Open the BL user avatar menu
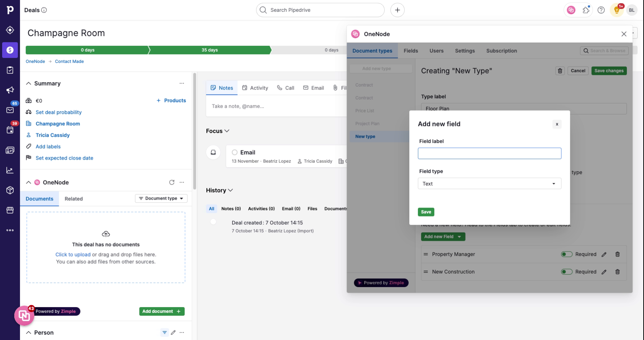Viewport: 644px width, 340px height. pyautogui.click(x=632, y=10)
